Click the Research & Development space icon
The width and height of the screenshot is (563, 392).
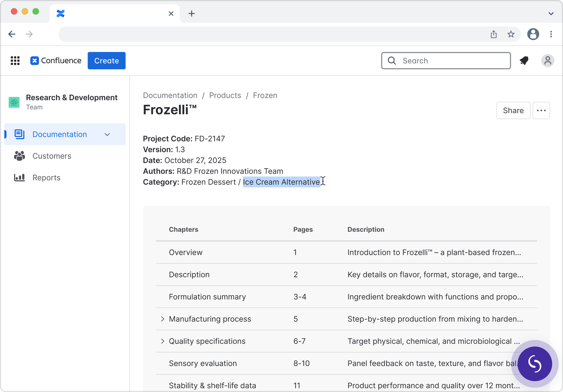(x=14, y=102)
